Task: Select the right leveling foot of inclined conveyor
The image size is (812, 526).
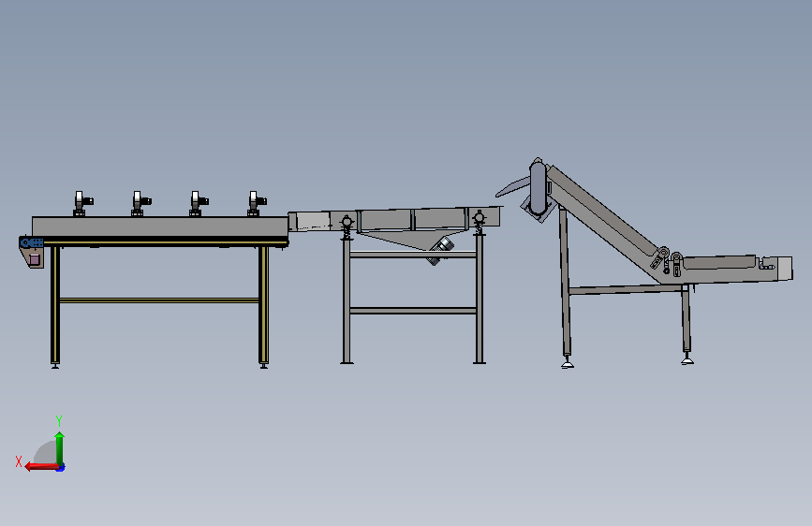Action: point(687,359)
